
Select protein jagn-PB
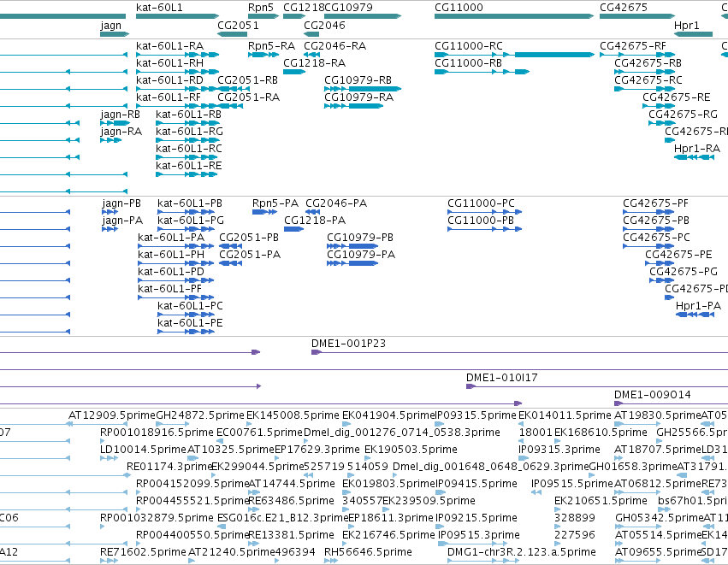point(121,203)
